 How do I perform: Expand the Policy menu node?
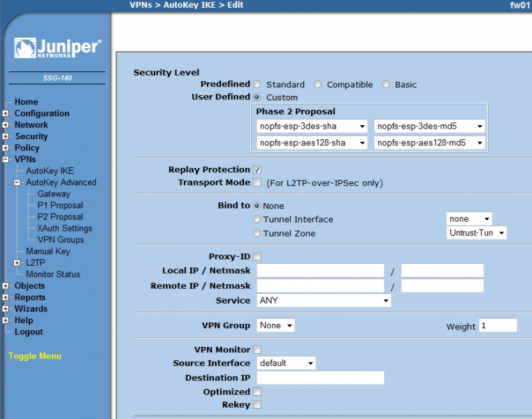[6, 148]
